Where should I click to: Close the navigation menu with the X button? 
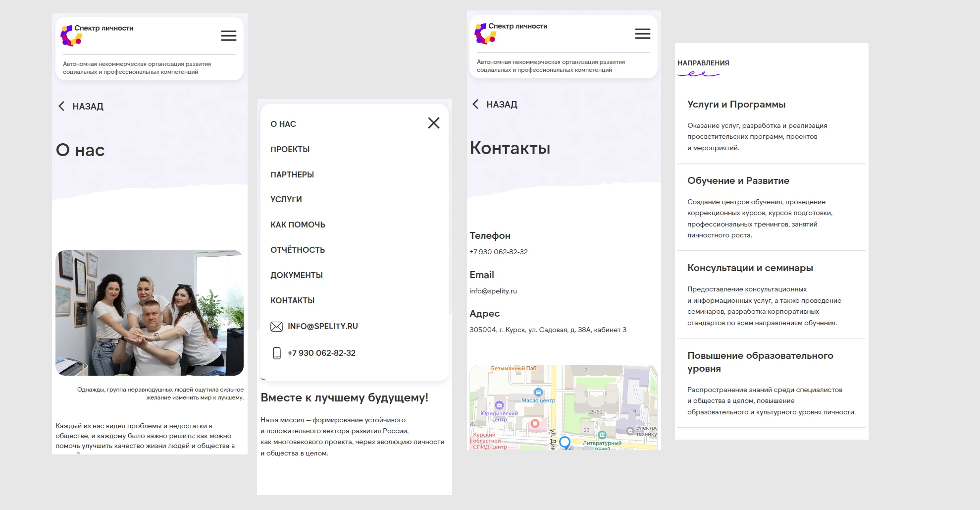[433, 123]
